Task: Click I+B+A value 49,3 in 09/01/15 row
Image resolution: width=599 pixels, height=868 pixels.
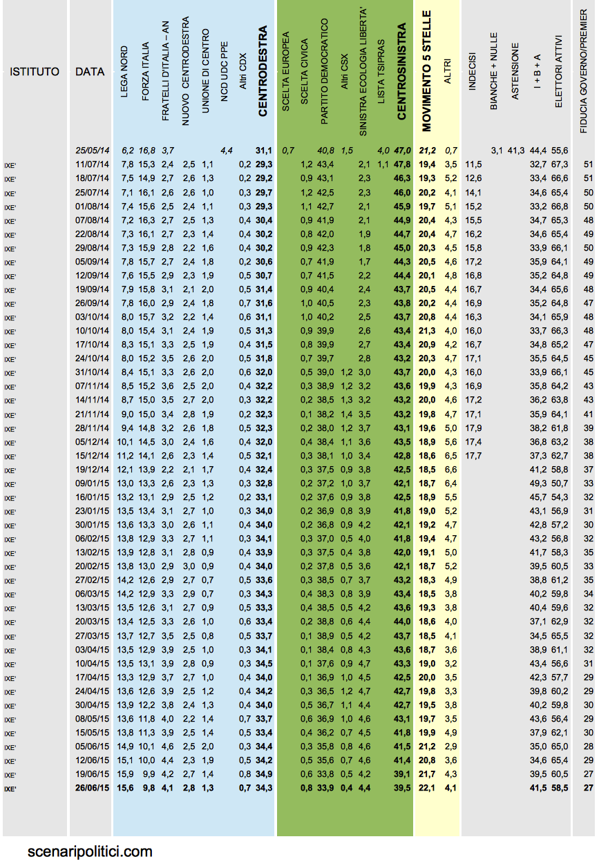Action: tap(538, 482)
